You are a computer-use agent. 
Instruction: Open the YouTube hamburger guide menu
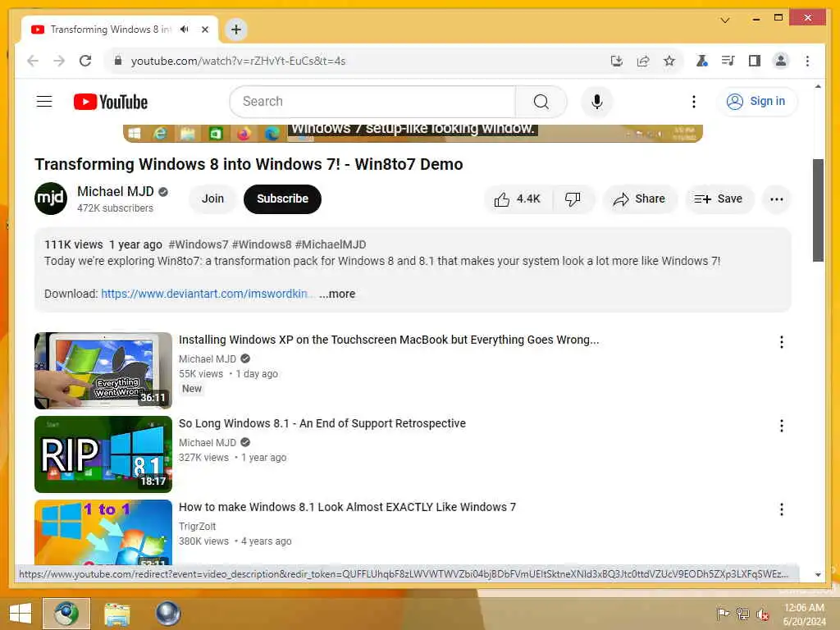click(44, 101)
